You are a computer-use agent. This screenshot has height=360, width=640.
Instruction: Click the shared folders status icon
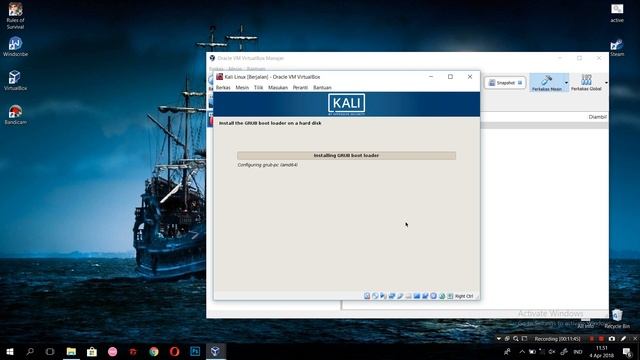point(408,296)
